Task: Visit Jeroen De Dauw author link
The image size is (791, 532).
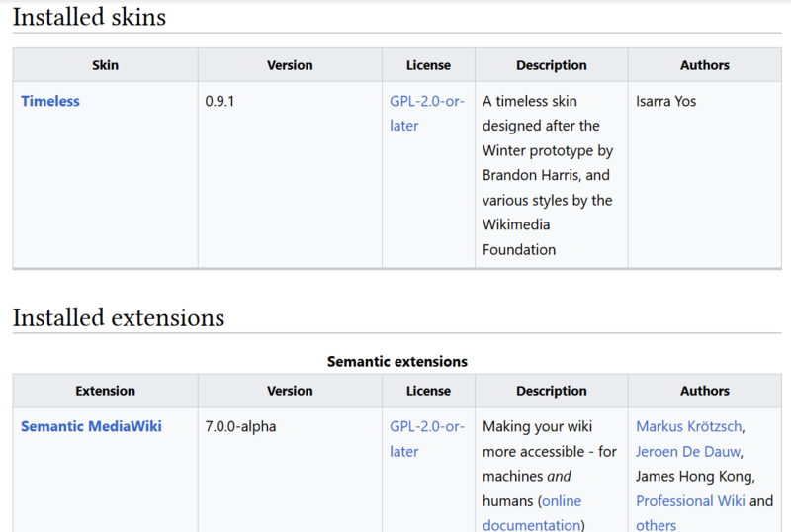Action: pos(688,451)
